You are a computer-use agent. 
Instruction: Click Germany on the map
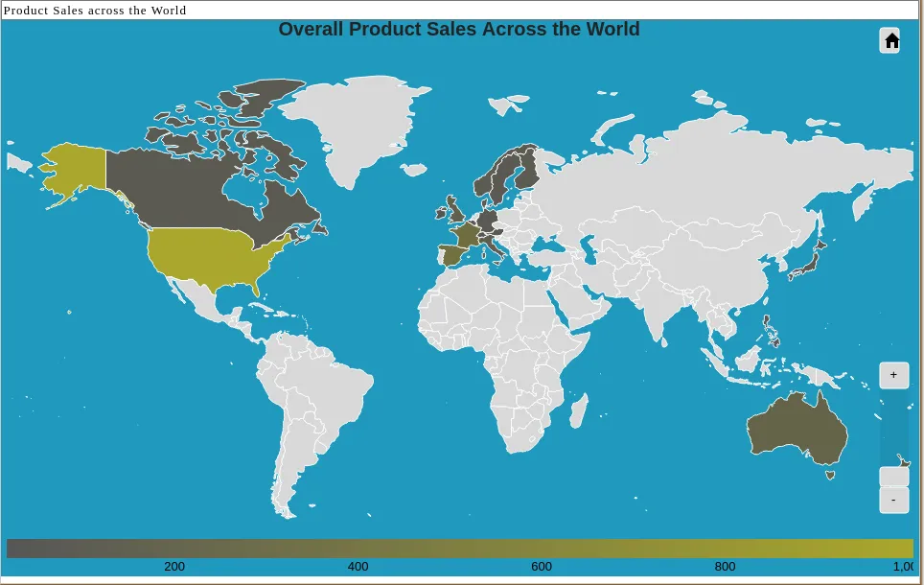click(x=487, y=222)
